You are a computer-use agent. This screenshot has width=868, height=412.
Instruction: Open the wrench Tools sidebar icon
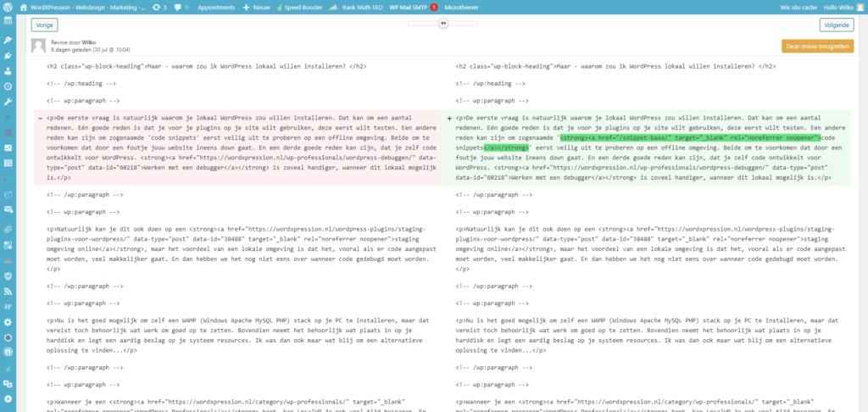[x=8, y=102]
